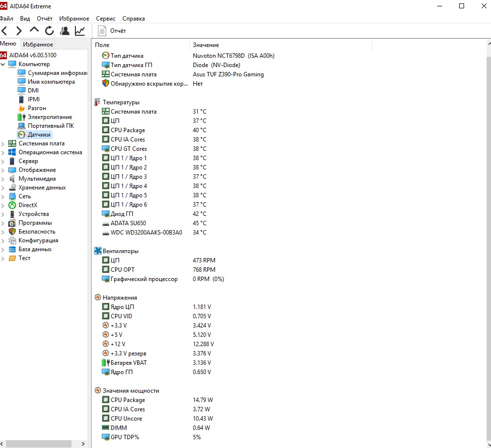
Task: Open the Справка menu
Action: pos(134,19)
